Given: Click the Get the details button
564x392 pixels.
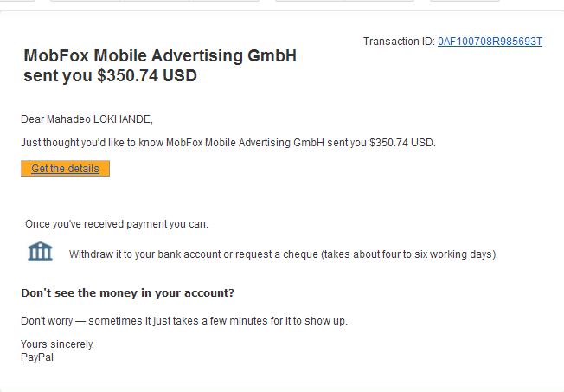Looking at the screenshot, I should click(65, 169).
